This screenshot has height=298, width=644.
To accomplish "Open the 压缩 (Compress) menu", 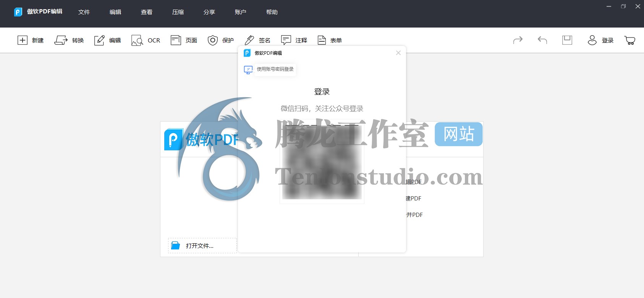I will click(x=178, y=12).
